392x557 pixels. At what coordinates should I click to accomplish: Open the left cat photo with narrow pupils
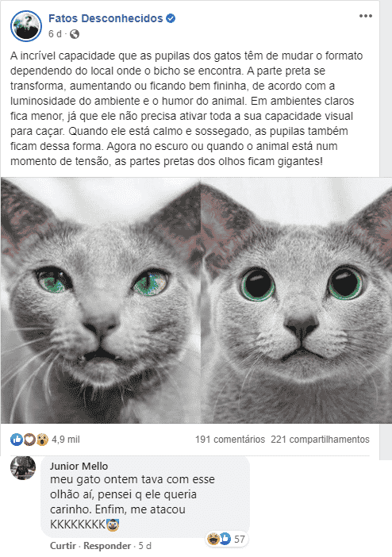(101, 300)
